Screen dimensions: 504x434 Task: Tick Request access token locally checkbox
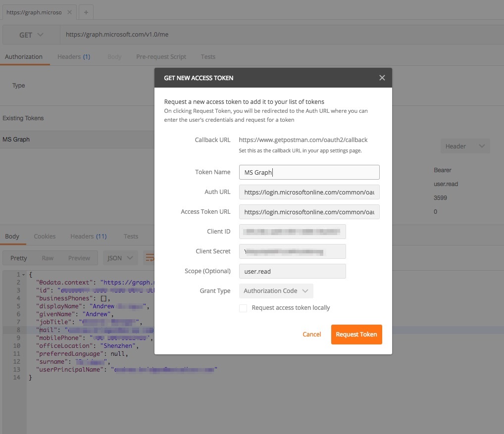click(243, 308)
